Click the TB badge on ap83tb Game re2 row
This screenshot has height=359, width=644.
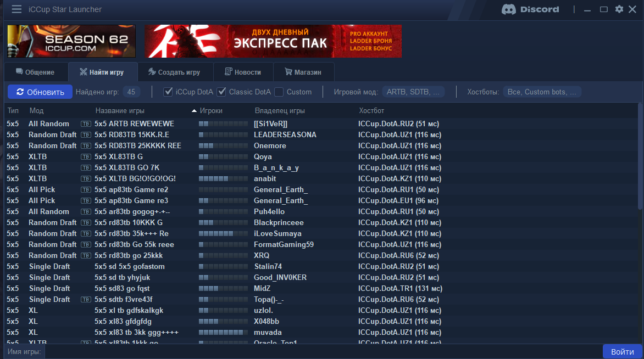[85, 190]
